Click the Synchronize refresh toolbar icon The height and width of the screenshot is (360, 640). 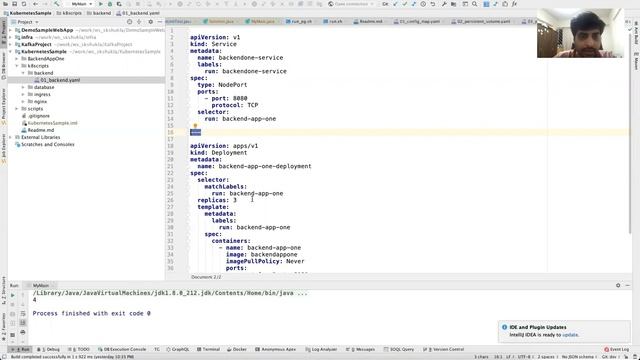point(24,4)
